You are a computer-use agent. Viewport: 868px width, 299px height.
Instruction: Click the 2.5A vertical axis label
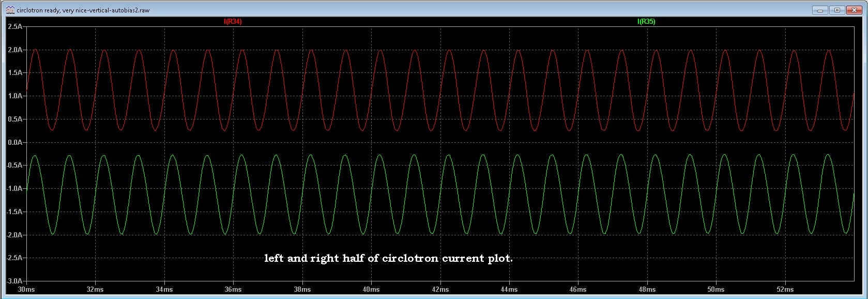click(x=15, y=26)
